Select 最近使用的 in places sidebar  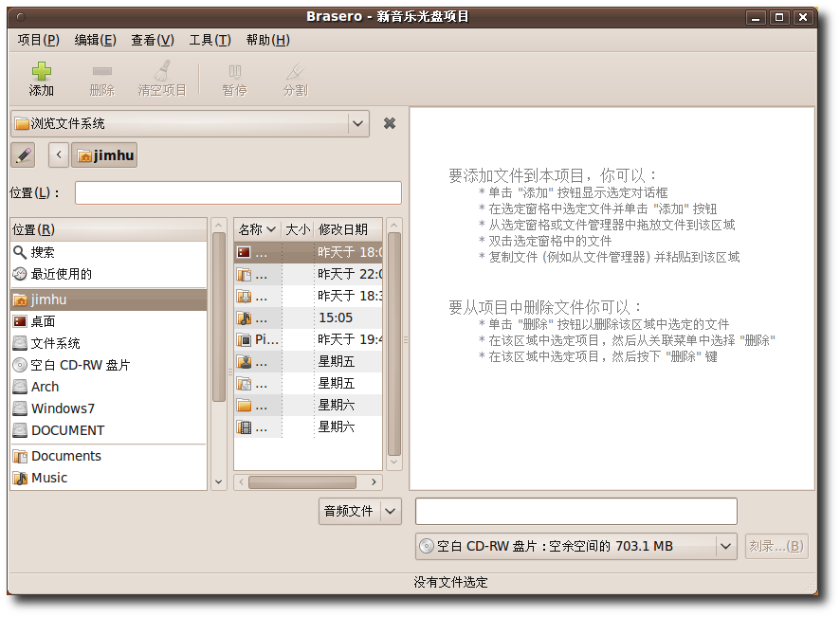[108, 274]
